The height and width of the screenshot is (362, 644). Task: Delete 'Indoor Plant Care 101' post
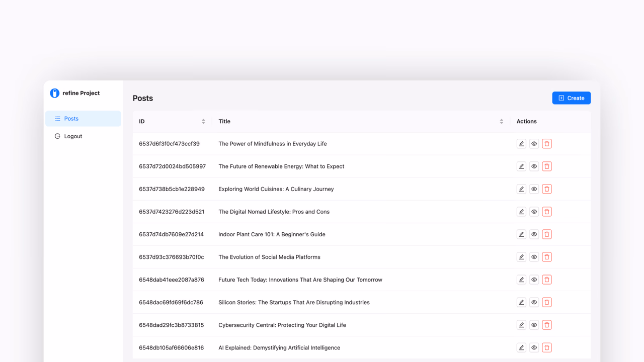pos(547,234)
